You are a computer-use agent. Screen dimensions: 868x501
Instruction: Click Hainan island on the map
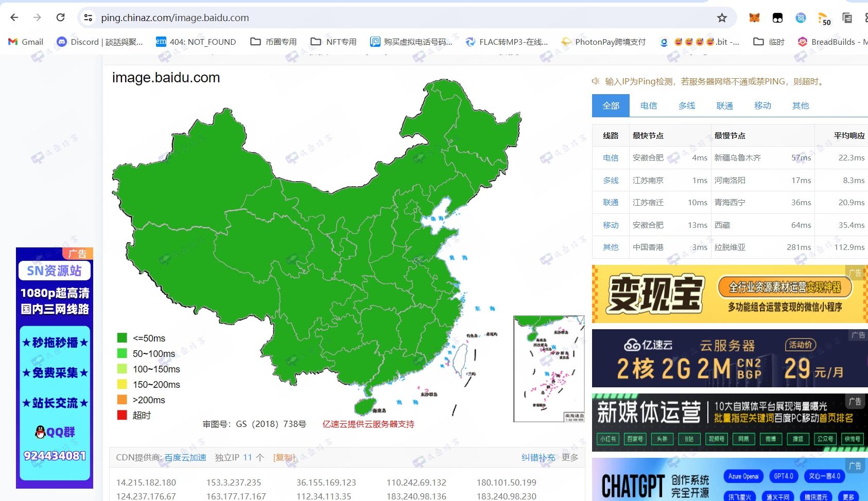coord(366,405)
